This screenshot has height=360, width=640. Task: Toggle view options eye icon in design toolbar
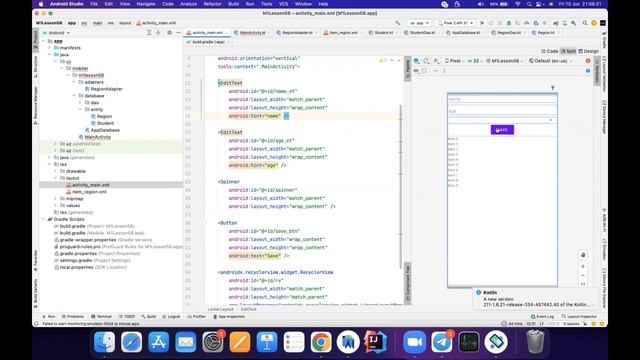(416, 71)
